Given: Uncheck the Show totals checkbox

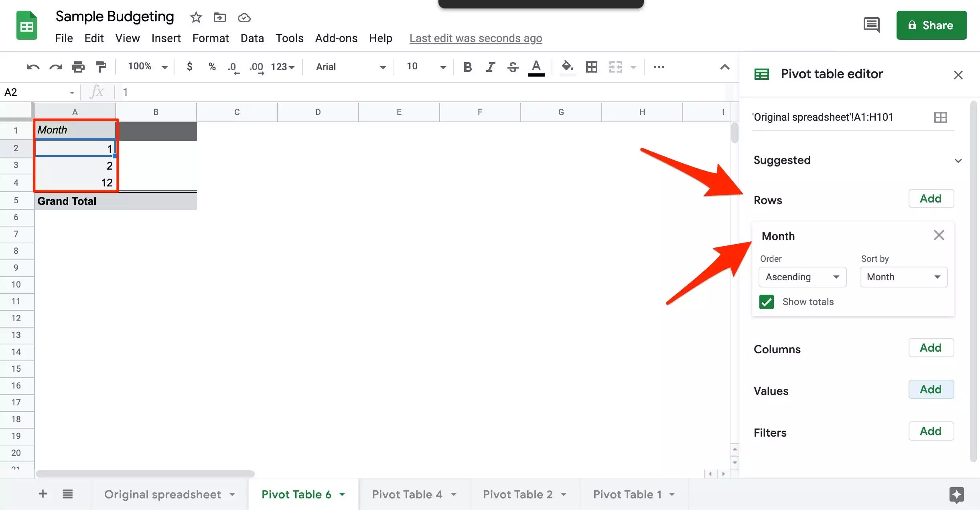Looking at the screenshot, I should [767, 302].
